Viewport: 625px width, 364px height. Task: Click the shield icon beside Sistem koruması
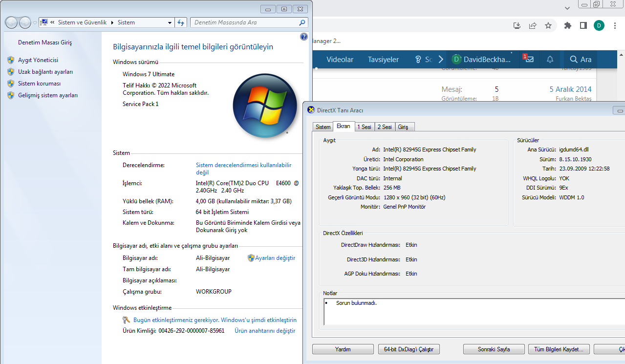(x=11, y=84)
